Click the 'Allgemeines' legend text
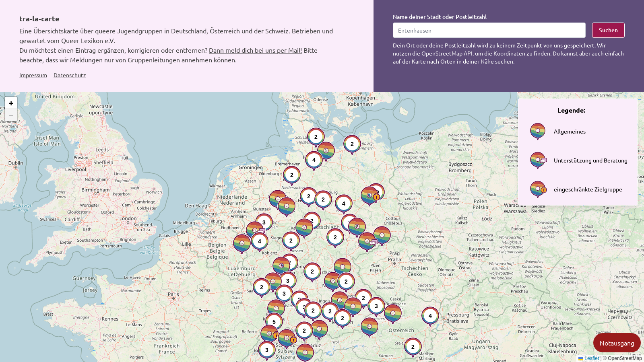644x362 pixels. pos(570,132)
